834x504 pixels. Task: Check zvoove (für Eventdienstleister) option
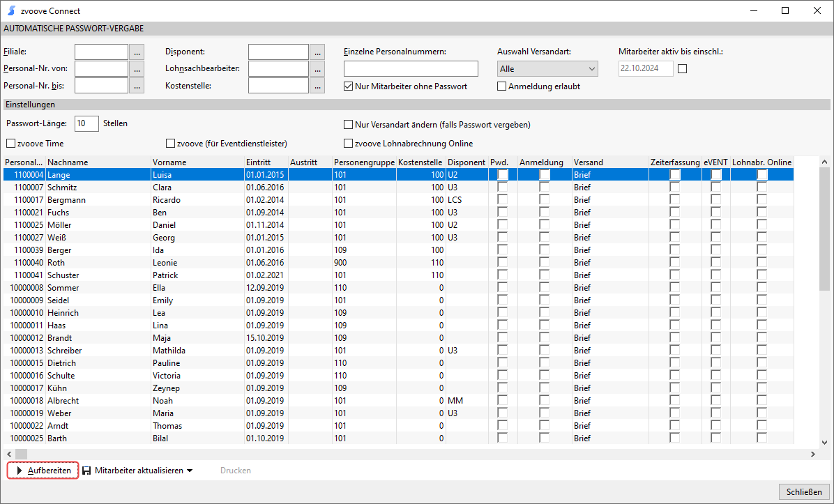[x=170, y=144]
